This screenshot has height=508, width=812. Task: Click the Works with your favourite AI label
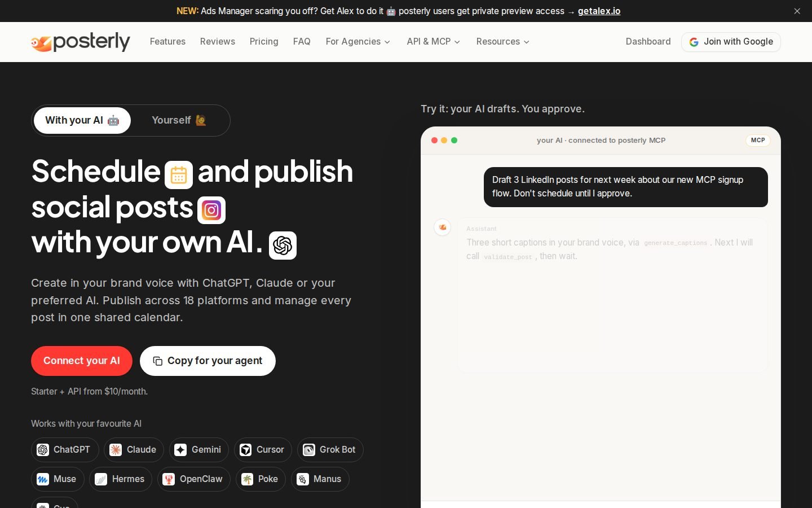point(86,423)
